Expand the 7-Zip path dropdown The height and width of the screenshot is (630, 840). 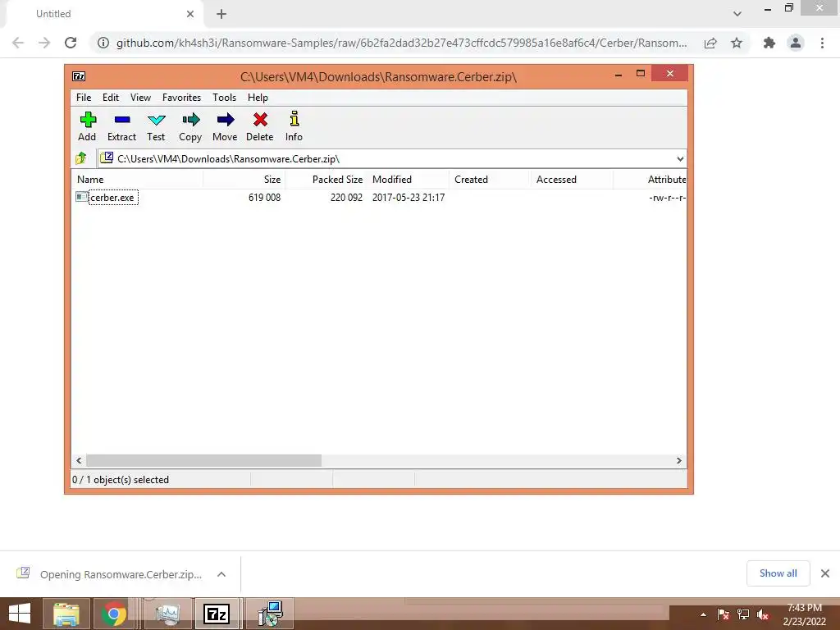click(x=680, y=158)
